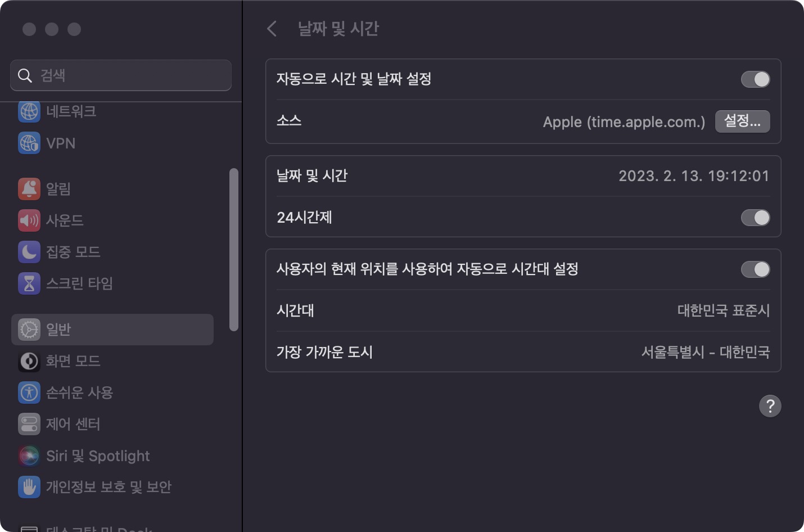The width and height of the screenshot is (804, 532).
Task: Open 화면 모드 appearance icon
Action: 29,361
